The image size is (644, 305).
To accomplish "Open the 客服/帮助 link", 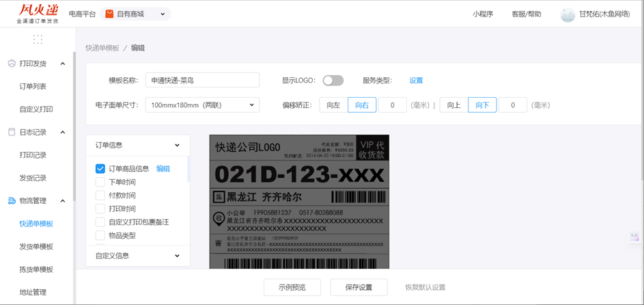I will point(527,14).
